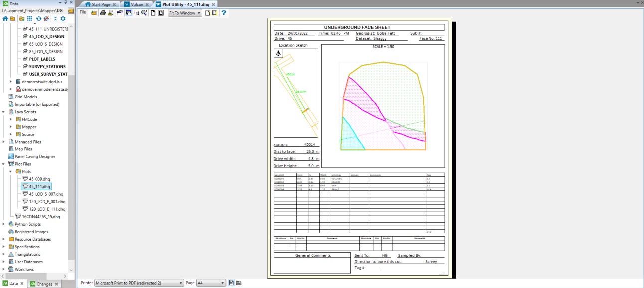Click the blue question mark help icon
This screenshot has width=644, height=288.
click(x=224, y=13)
